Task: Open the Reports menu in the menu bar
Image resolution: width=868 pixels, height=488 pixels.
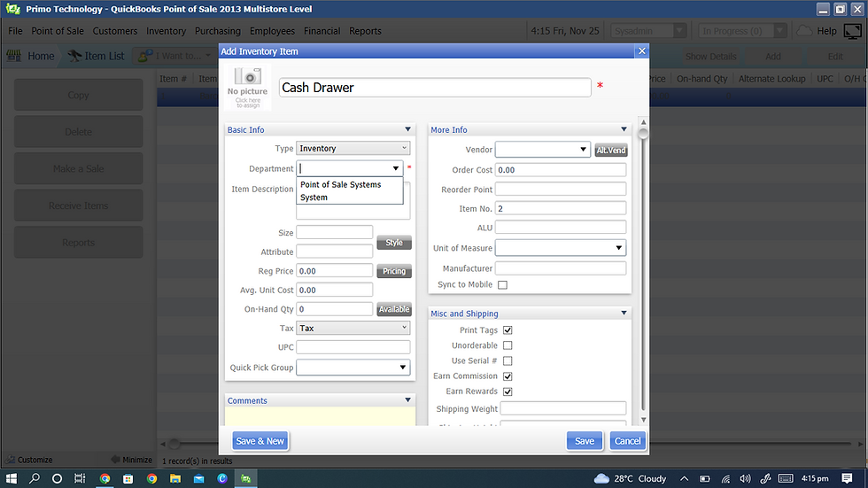Action: 365,31
